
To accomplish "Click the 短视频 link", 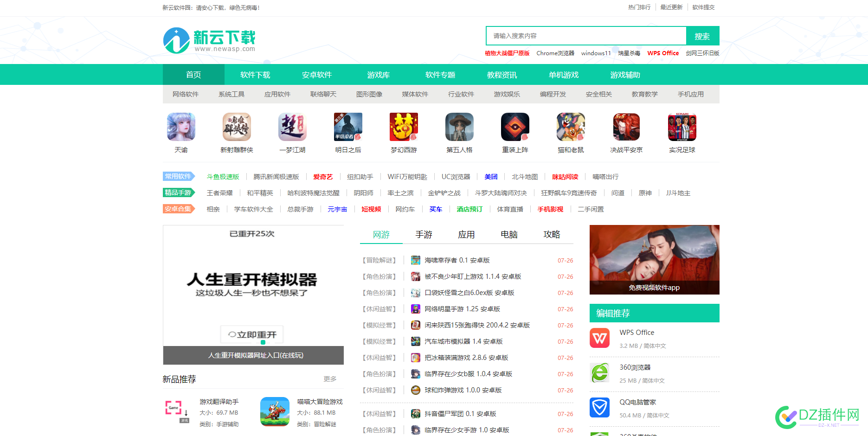I will (x=371, y=209).
